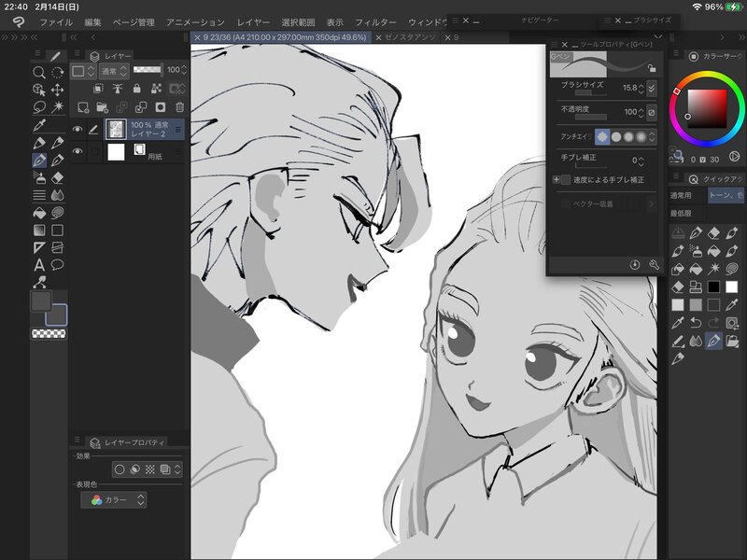Open ファイル menu
747x560 pixels.
click(x=56, y=22)
